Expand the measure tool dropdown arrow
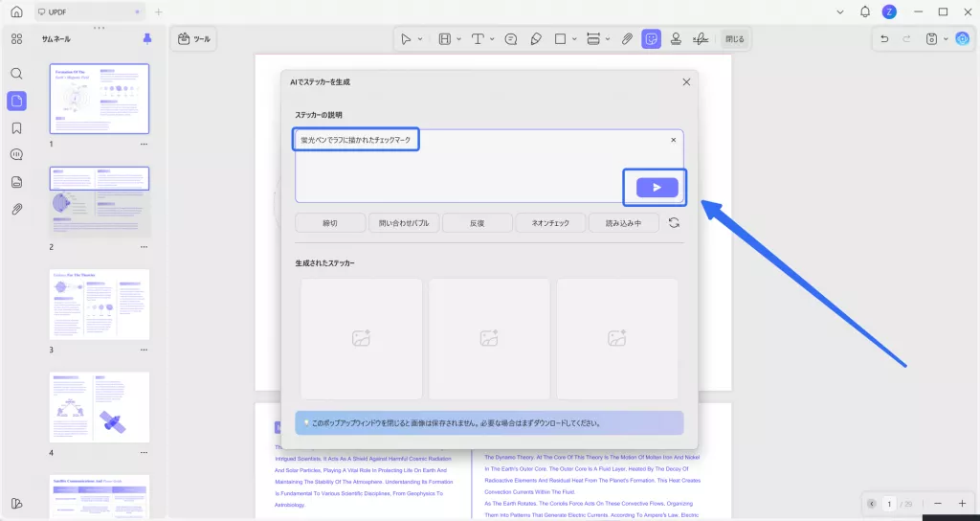The height and width of the screenshot is (521, 980). [608, 38]
